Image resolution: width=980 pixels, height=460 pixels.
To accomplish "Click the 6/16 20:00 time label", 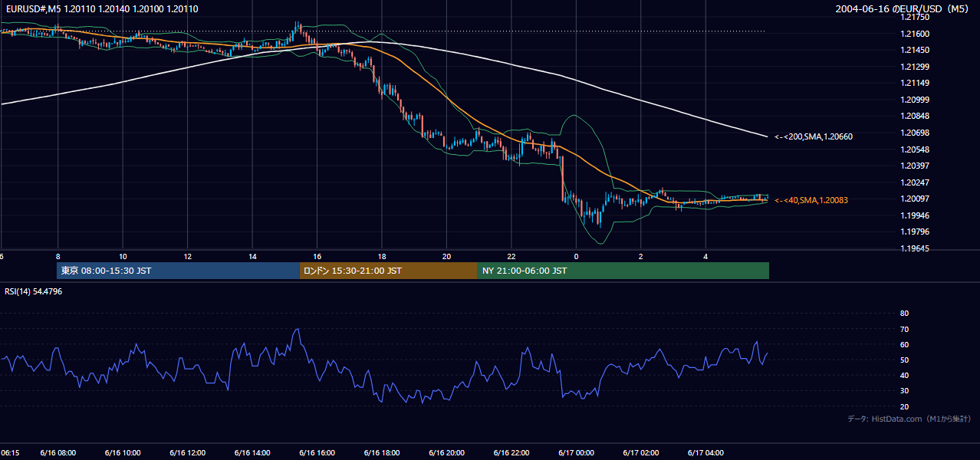I will [x=447, y=453].
